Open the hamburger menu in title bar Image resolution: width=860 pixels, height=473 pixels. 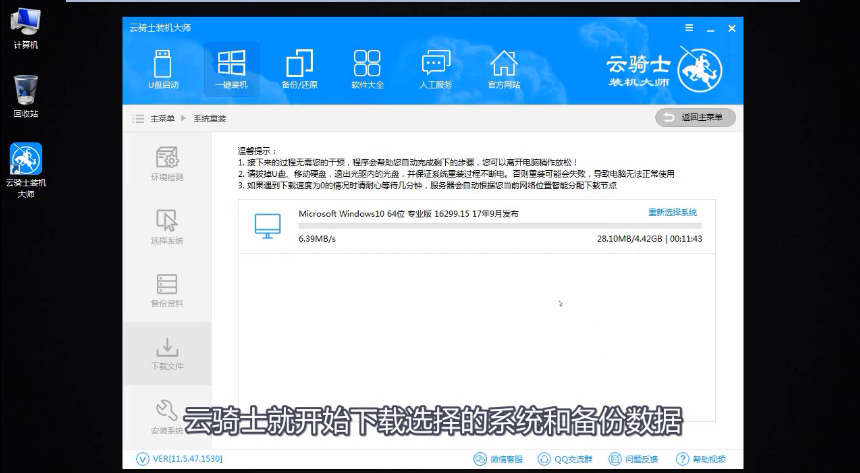pos(689,28)
